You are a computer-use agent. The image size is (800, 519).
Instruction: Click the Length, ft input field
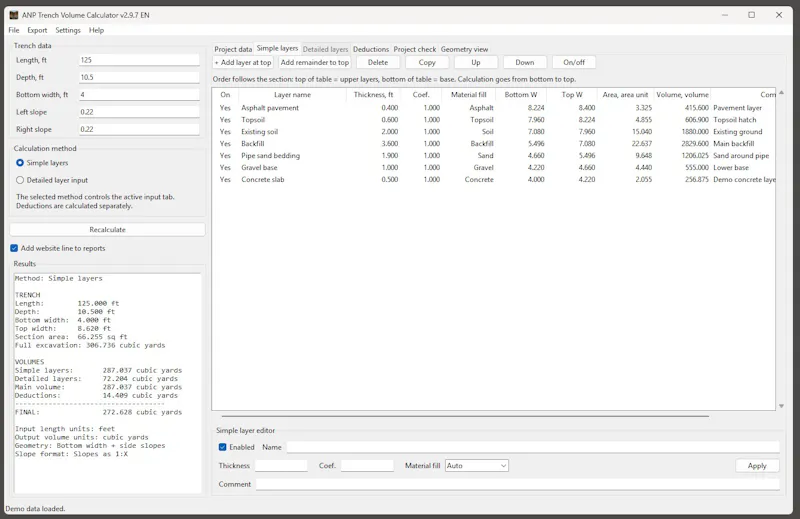139,60
